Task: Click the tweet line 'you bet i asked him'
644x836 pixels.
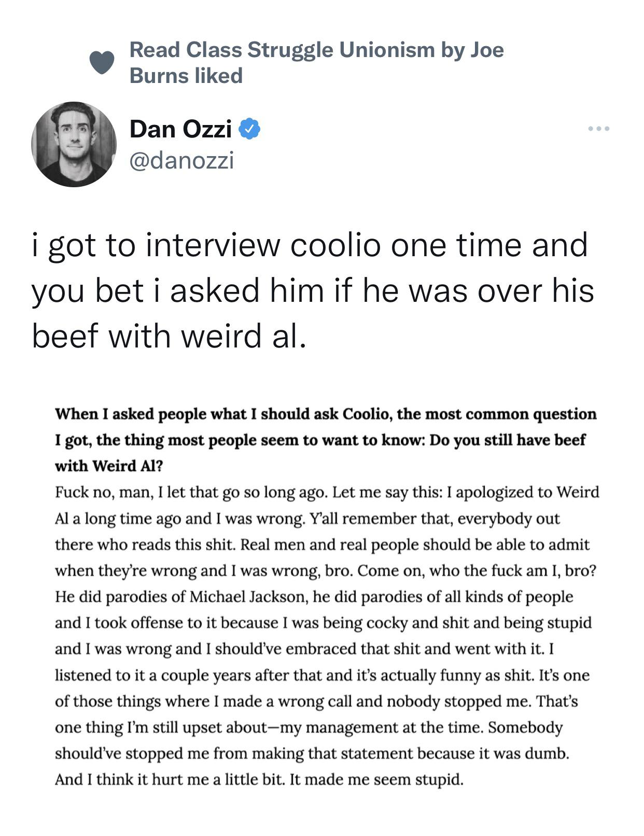Action: 313,290
